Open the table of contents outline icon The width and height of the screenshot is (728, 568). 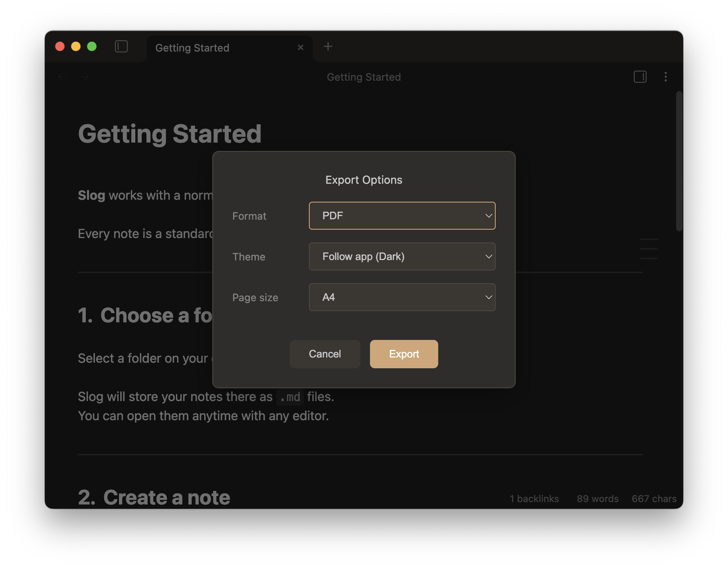click(649, 249)
